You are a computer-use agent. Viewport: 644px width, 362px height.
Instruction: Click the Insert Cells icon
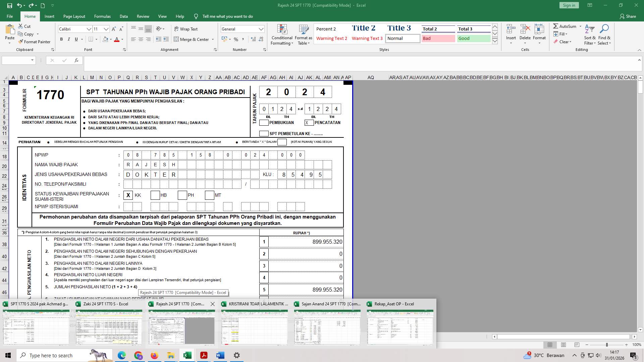tap(511, 33)
